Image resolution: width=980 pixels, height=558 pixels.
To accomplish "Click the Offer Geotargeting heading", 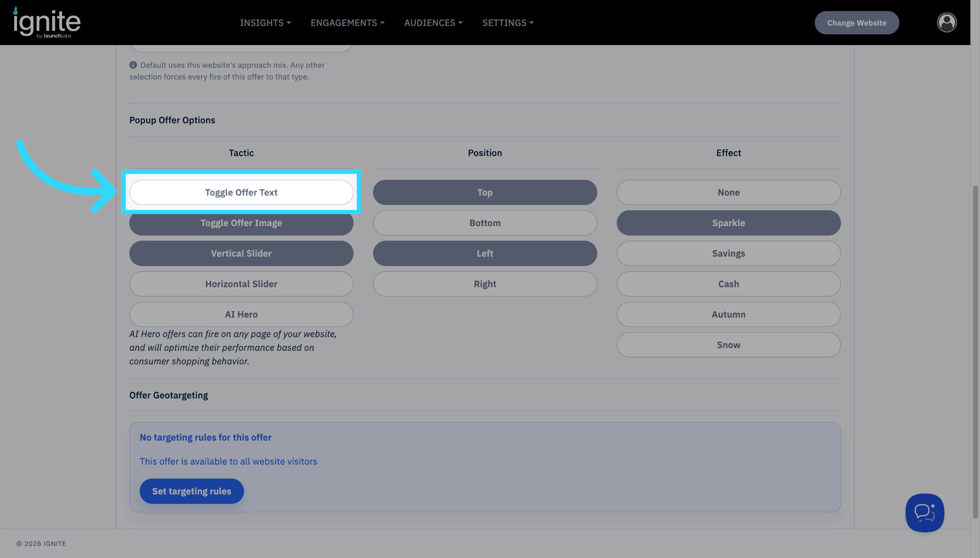I will 168,395.
